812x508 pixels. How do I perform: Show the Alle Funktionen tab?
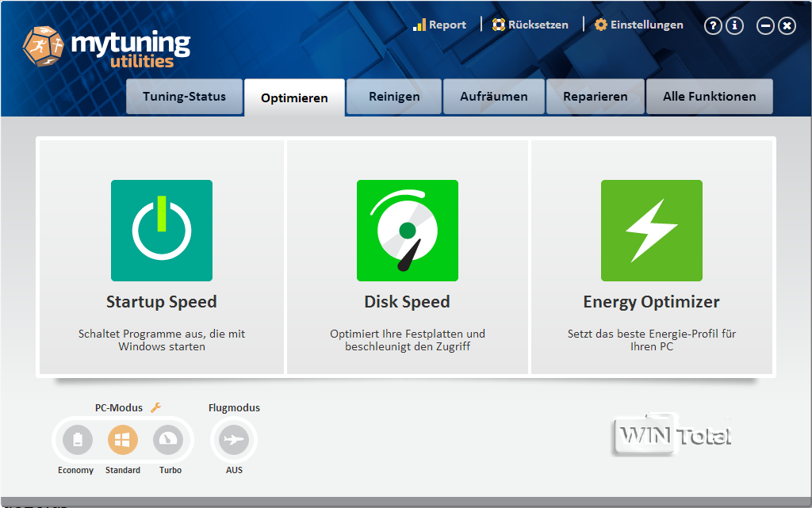tap(710, 96)
